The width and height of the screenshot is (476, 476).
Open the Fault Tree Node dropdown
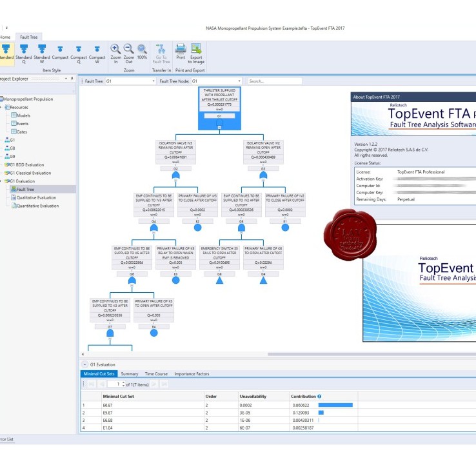[239, 81]
